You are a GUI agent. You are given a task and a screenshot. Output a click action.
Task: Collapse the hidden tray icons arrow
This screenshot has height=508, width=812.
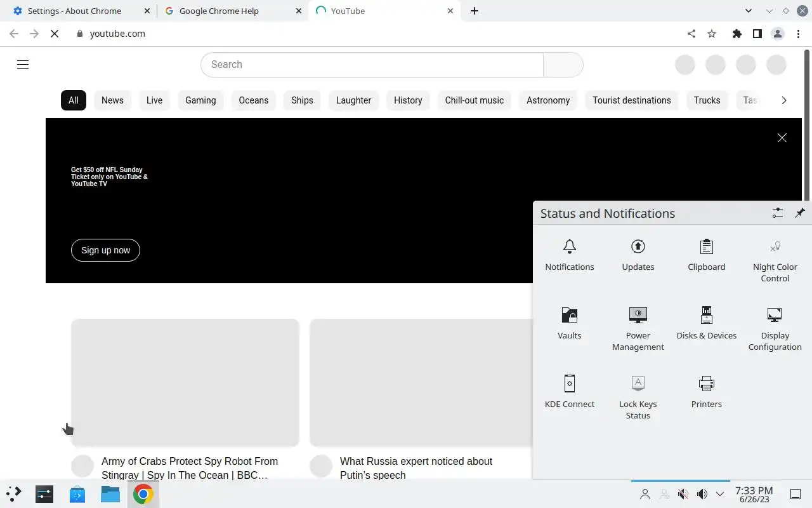pos(720,494)
